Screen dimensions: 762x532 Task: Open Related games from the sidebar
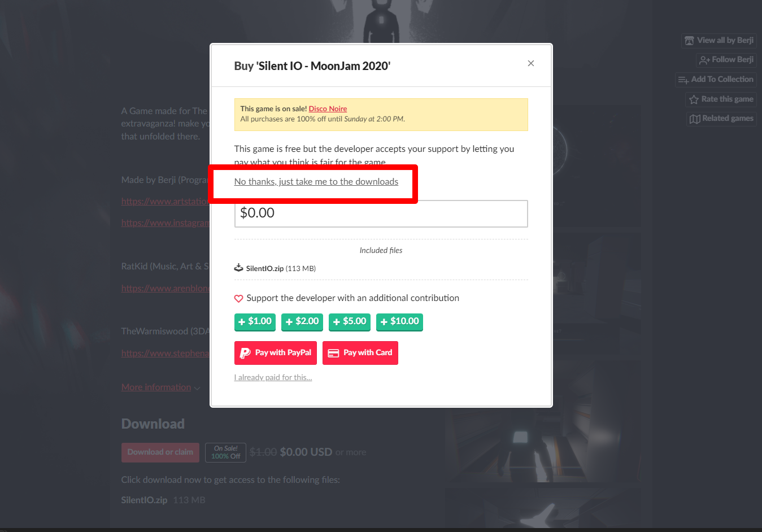721,119
